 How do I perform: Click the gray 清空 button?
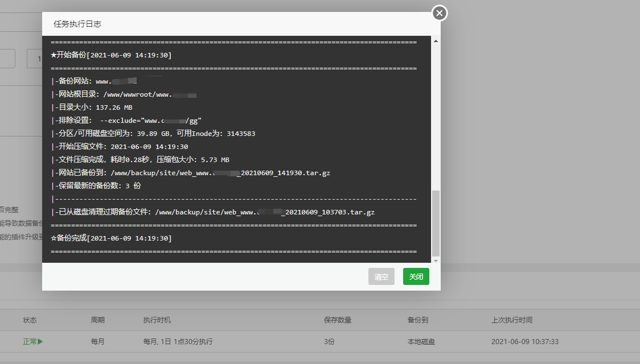(x=381, y=276)
